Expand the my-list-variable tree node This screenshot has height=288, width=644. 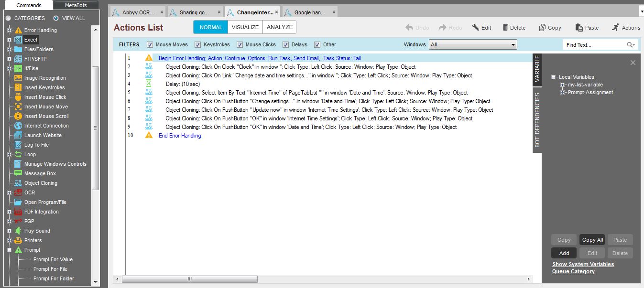(x=563, y=85)
